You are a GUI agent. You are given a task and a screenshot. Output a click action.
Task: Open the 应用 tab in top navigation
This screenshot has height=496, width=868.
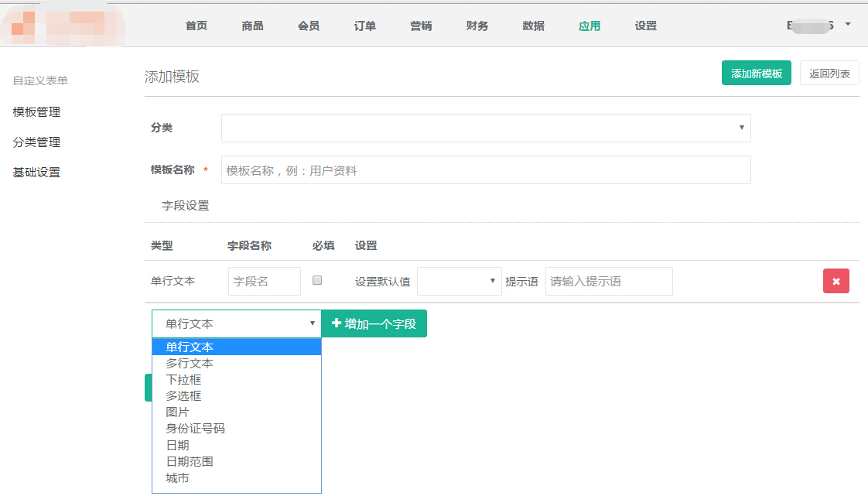(x=589, y=26)
